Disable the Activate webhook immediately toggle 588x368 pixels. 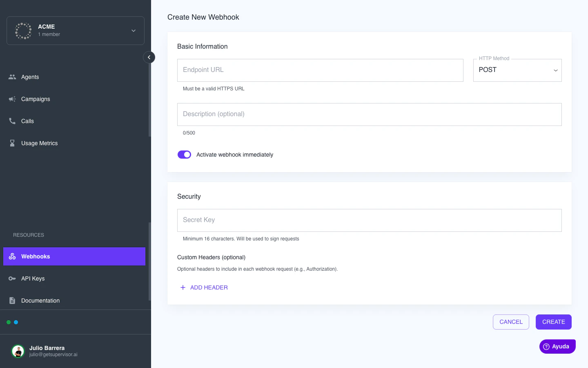click(184, 155)
